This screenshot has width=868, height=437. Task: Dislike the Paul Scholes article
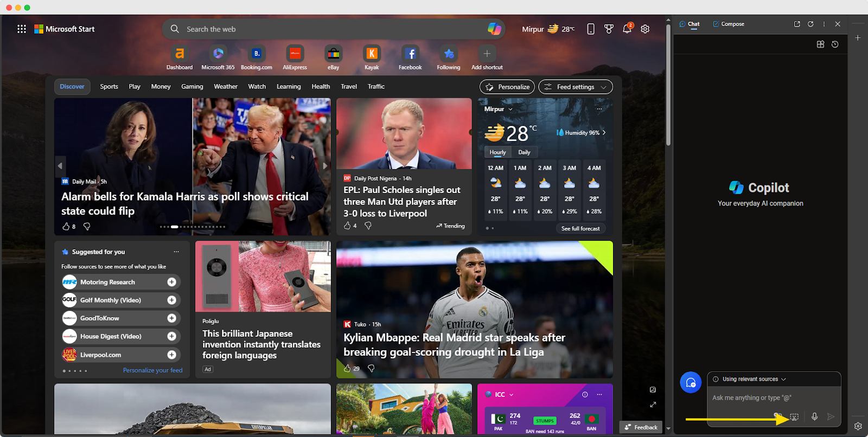coord(368,226)
